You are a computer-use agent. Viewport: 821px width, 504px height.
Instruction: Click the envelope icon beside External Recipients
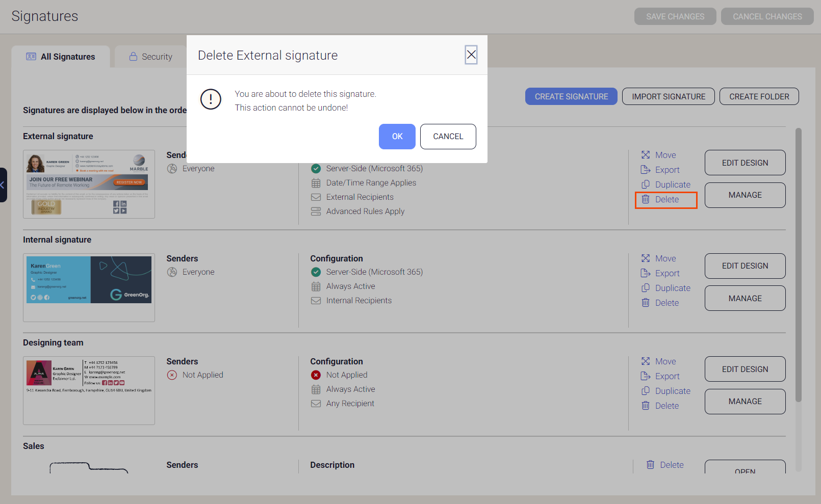point(316,197)
